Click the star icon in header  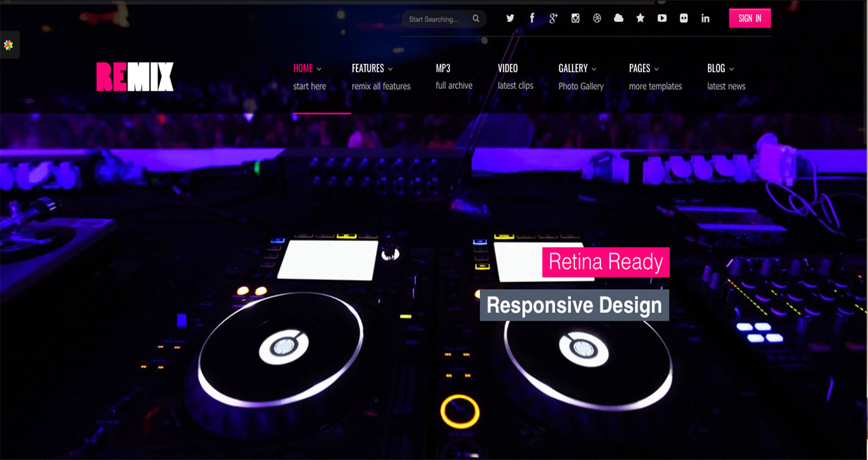(640, 19)
